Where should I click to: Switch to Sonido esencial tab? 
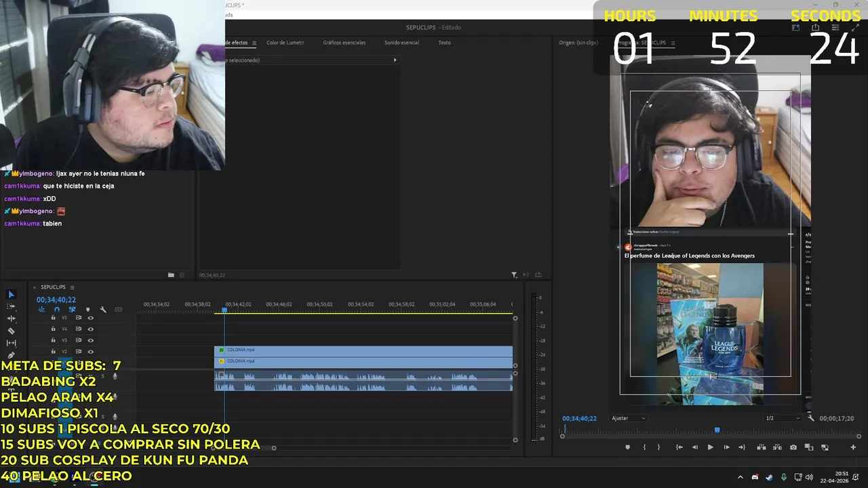coord(401,43)
